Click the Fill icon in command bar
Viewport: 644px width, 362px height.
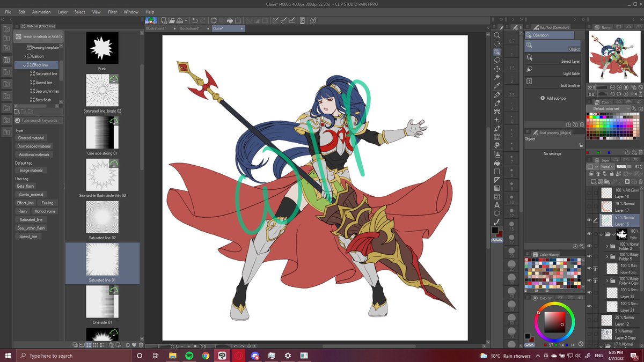coord(230,21)
